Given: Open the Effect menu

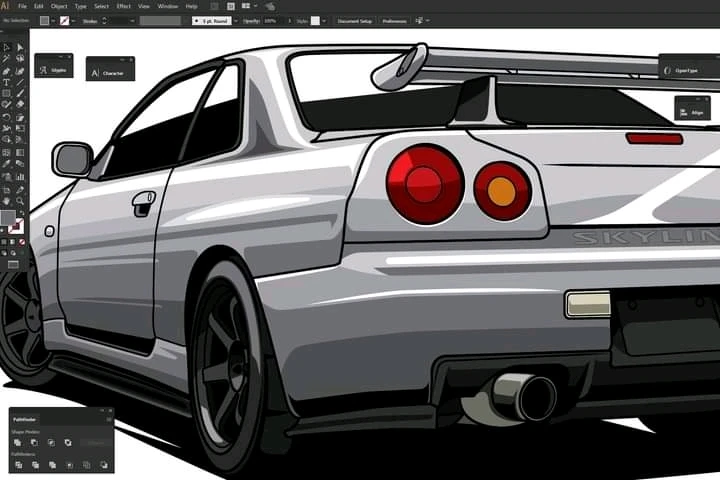Looking at the screenshot, I should click(123, 6).
